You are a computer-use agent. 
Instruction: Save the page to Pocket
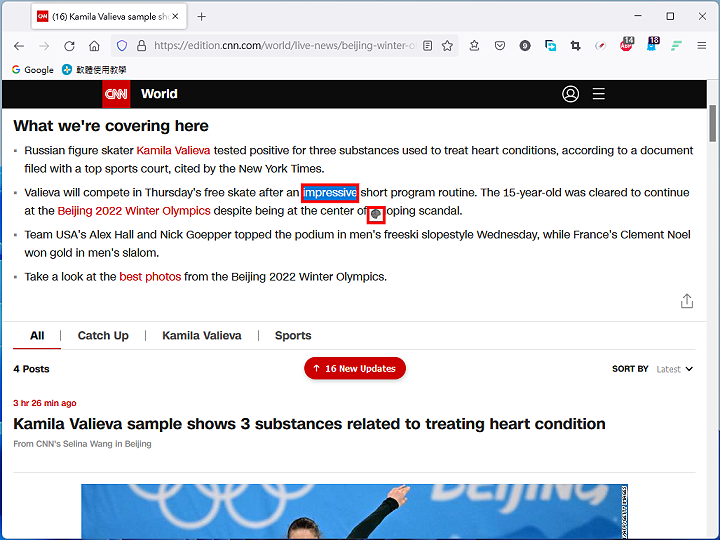[x=500, y=45]
